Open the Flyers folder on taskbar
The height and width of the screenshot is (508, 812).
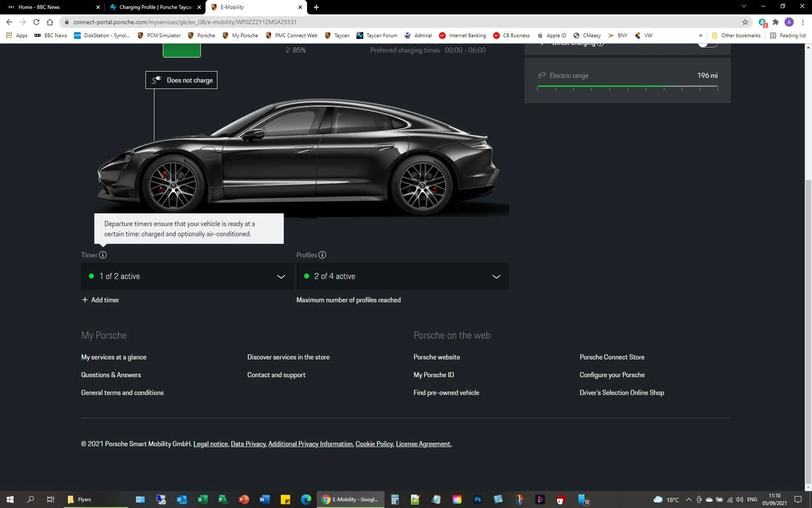tap(96, 499)
